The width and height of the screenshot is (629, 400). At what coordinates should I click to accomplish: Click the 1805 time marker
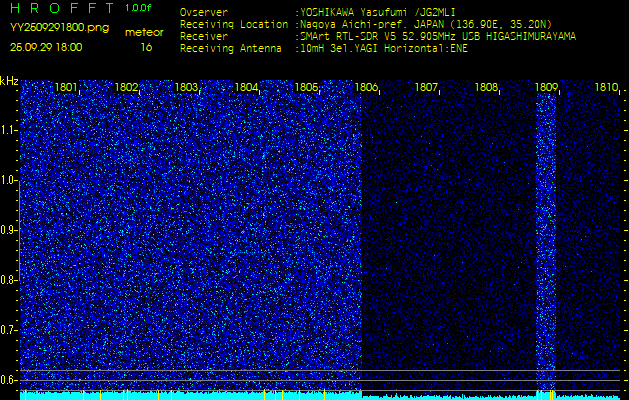point(306,87)
